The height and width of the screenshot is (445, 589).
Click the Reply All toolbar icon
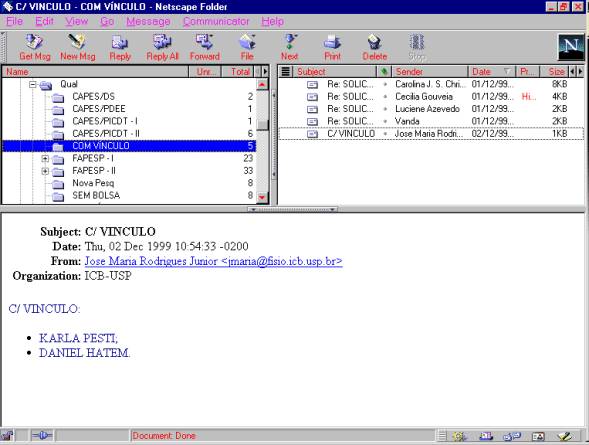click(162, 47)
